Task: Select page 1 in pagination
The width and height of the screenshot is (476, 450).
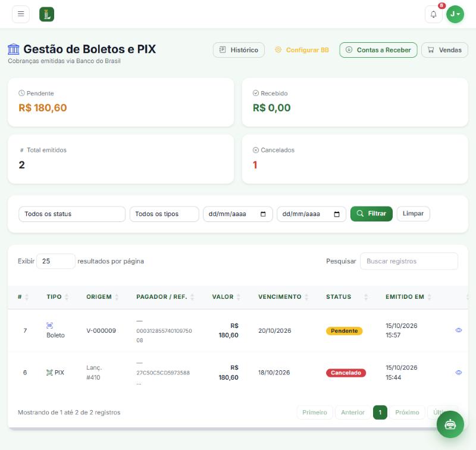Action: tap(380, 412)
